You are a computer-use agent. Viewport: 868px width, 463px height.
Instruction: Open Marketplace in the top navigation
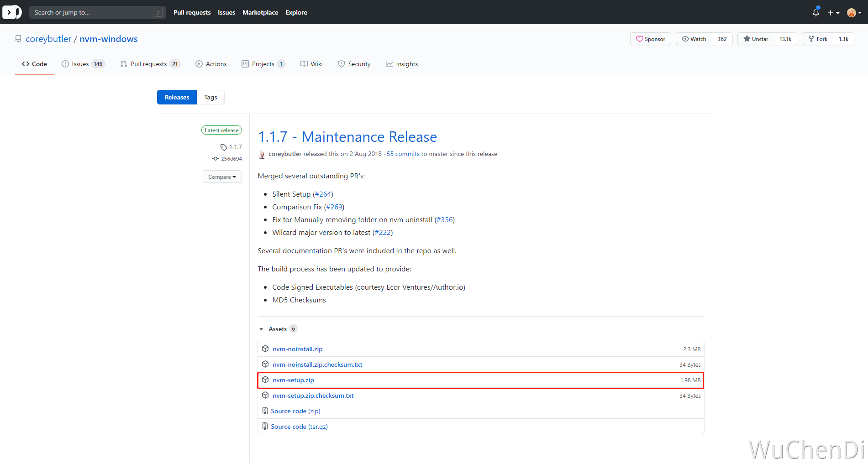[x=260, y=12]
